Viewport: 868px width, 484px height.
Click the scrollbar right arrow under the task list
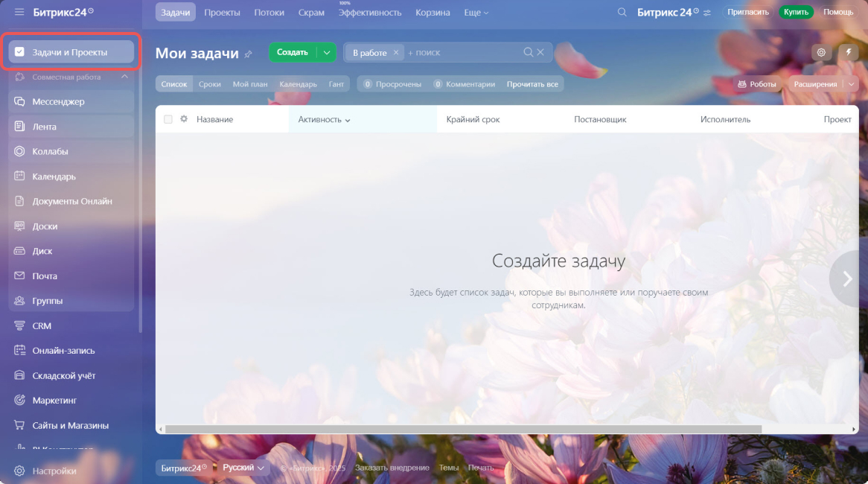coord(854,429)
